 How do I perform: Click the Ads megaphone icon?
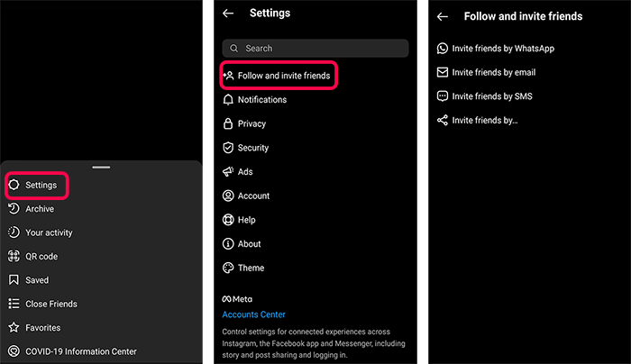click(x=228, y=172)
